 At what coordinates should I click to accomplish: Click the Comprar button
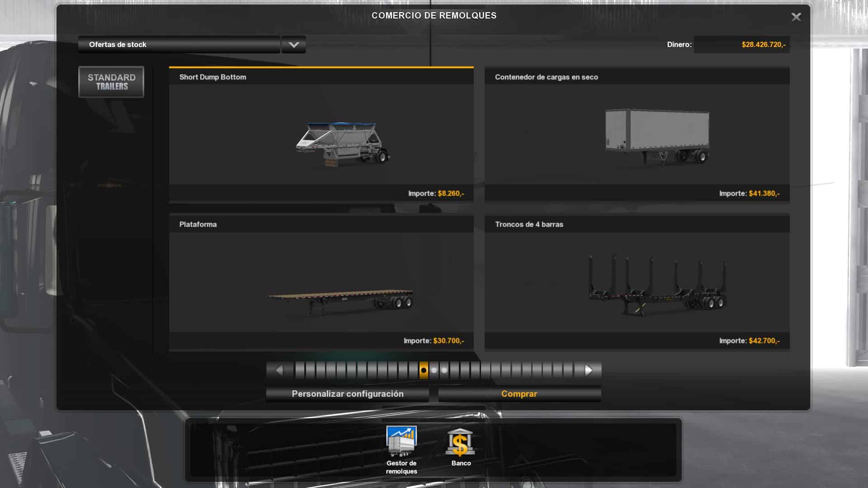tap(519, 394)
